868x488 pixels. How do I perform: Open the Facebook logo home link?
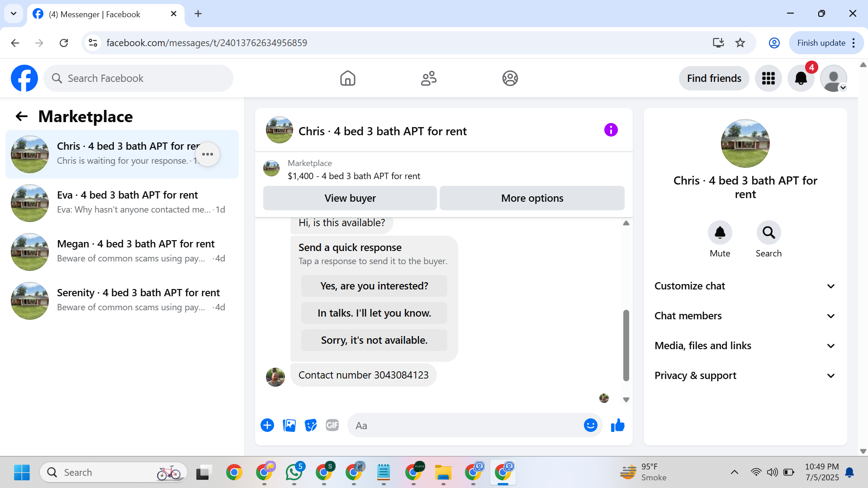(24, 78)
